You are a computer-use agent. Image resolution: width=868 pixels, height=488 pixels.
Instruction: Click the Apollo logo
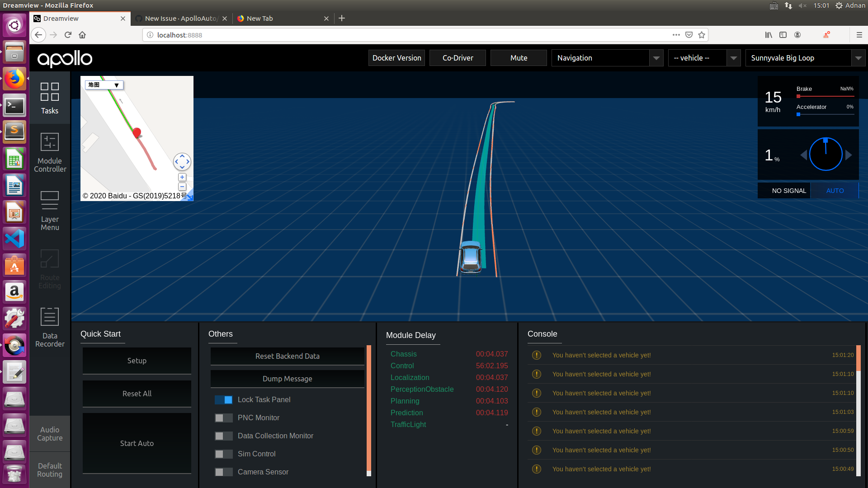click(65, 58)
